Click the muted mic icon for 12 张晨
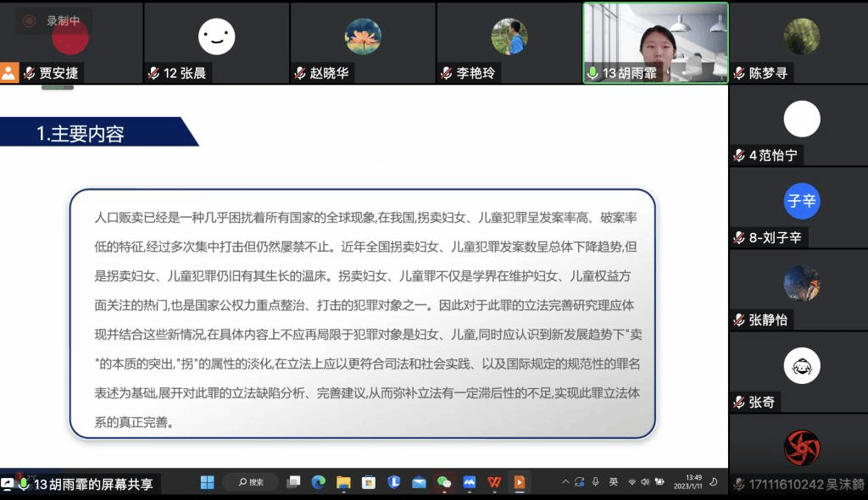This screenshot has height=500, width=868. click(x=153, y=74)
